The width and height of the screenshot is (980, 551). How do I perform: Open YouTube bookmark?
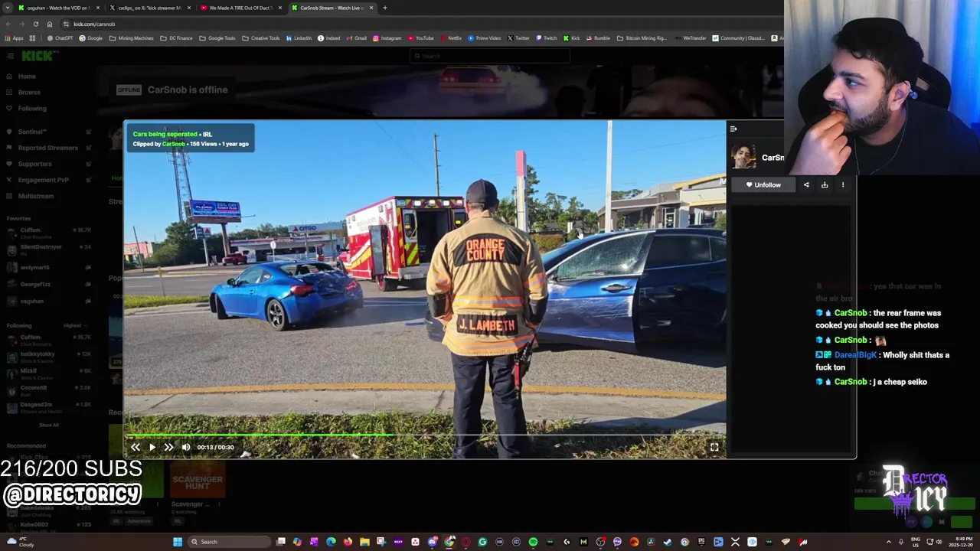(x=420, y=38)
